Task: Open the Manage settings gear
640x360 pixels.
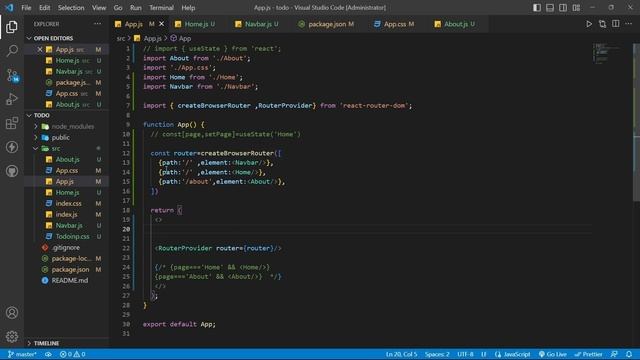Action: click(12, 336)
